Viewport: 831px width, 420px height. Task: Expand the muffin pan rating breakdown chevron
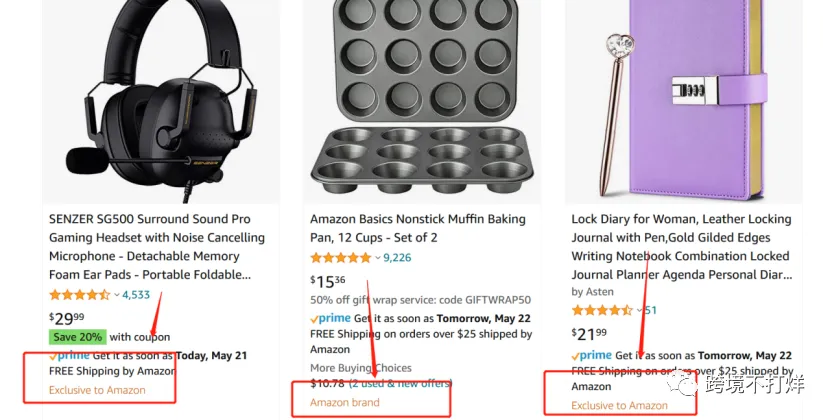point(378,258)
